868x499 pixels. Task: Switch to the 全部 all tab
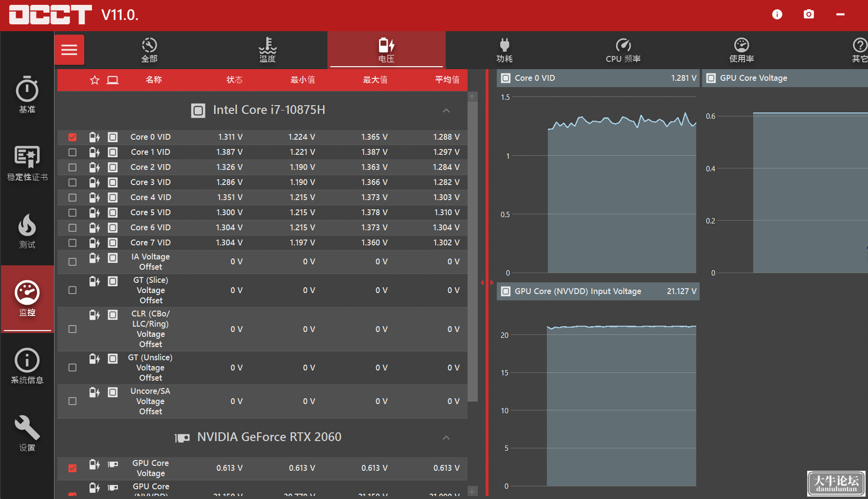click(x=149, y=50)
